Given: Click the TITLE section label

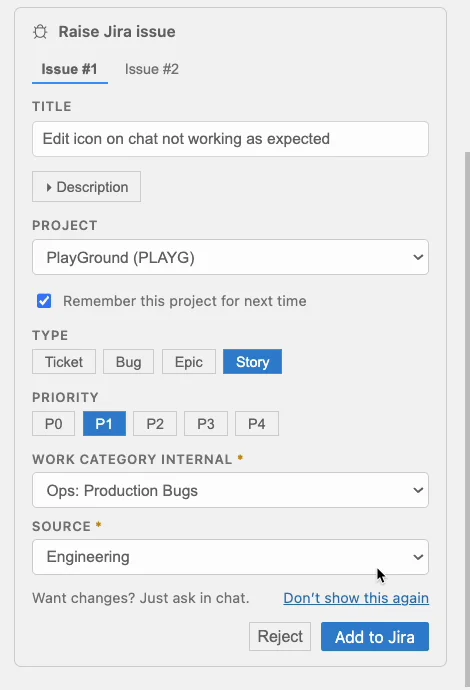Looking at the screenshot, I should (x=51, y=106).
